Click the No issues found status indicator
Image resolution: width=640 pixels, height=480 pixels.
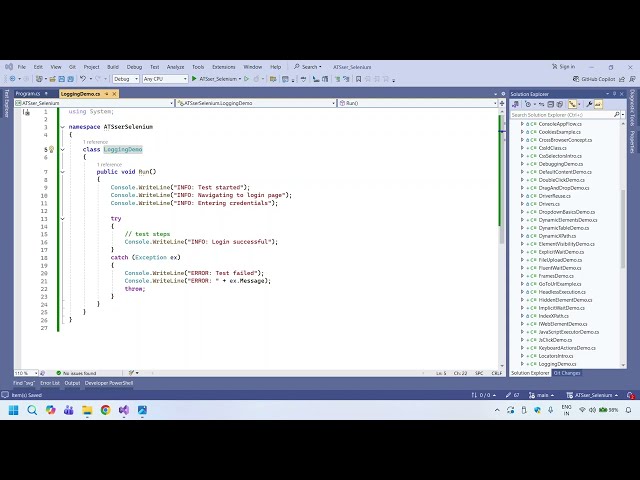pos(76,373)
